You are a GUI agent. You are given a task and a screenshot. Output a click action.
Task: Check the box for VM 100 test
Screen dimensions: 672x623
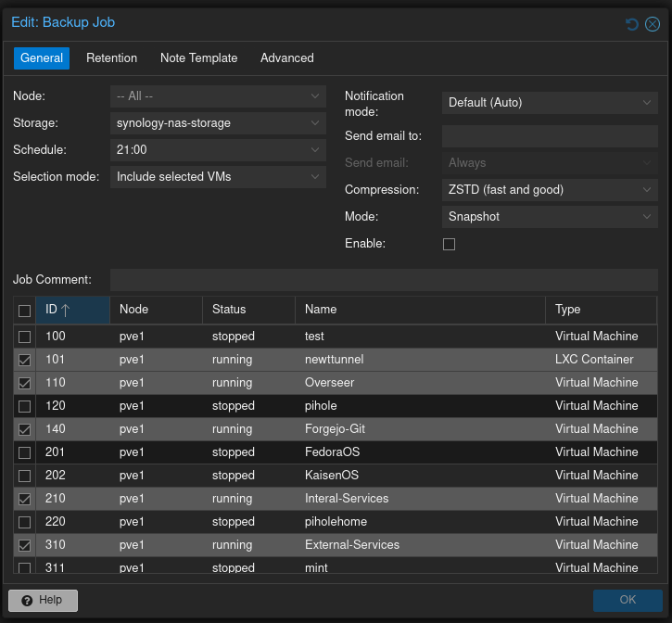point(25,337)
